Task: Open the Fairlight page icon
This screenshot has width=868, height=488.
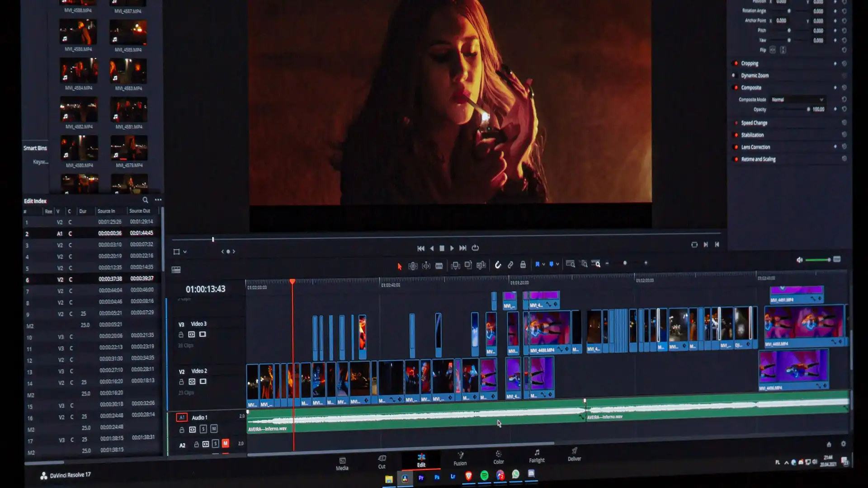Action: tap(536, 457)
